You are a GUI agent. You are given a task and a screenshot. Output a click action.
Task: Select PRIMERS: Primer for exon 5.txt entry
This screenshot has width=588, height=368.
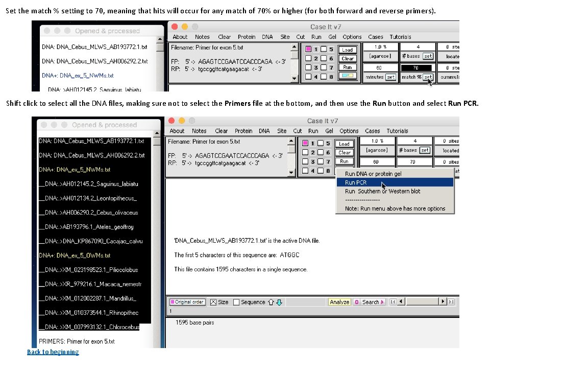(x=77, y=341)
